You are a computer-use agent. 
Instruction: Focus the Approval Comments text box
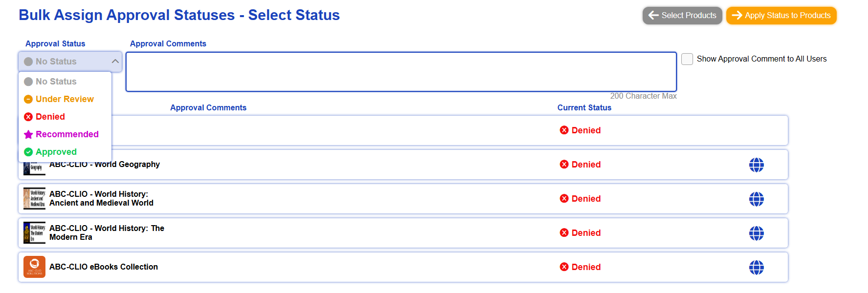pyautogui.click(x=401, y=72)
